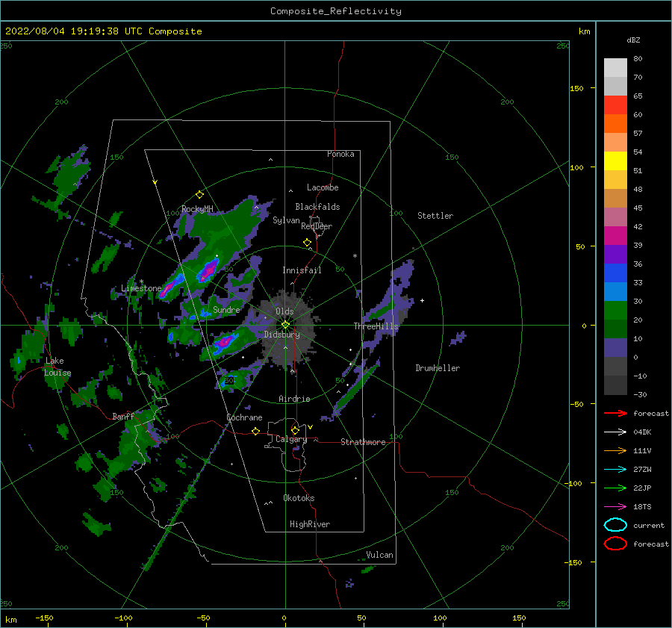Image resolution: width=672 pixels, height=628 pixels.
Task: Click the 80 dBZ light gray swatch
Action: click(615, 68)
